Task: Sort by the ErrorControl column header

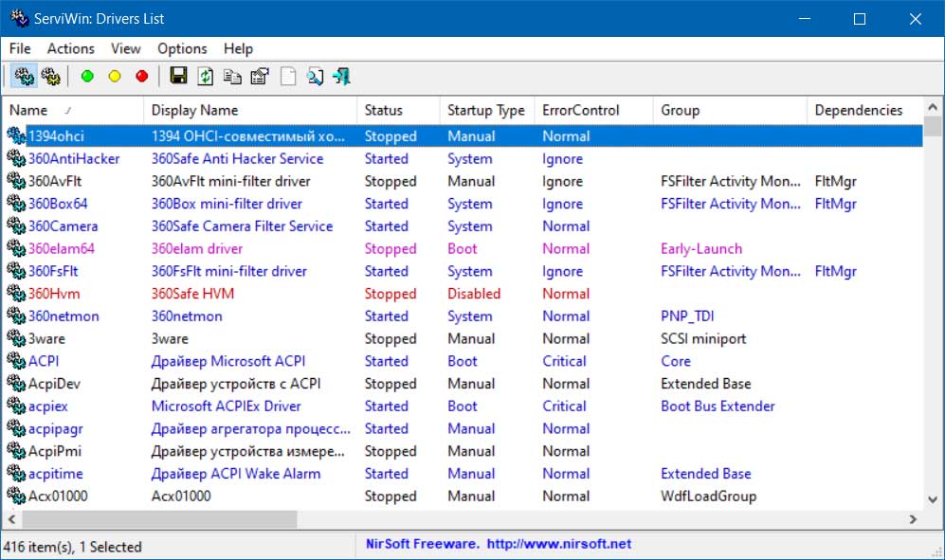Action: click(593, 110)
